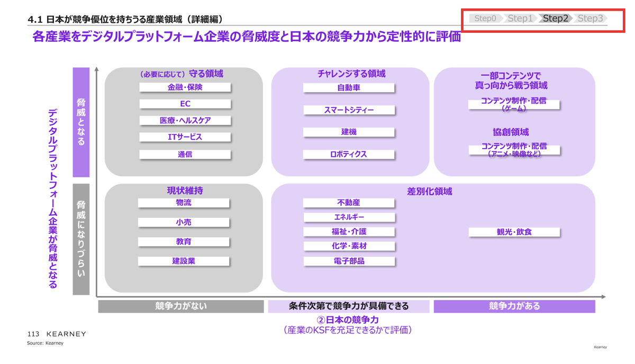Click the チャレンジする領域 quadrant heading

click(351, 74)
